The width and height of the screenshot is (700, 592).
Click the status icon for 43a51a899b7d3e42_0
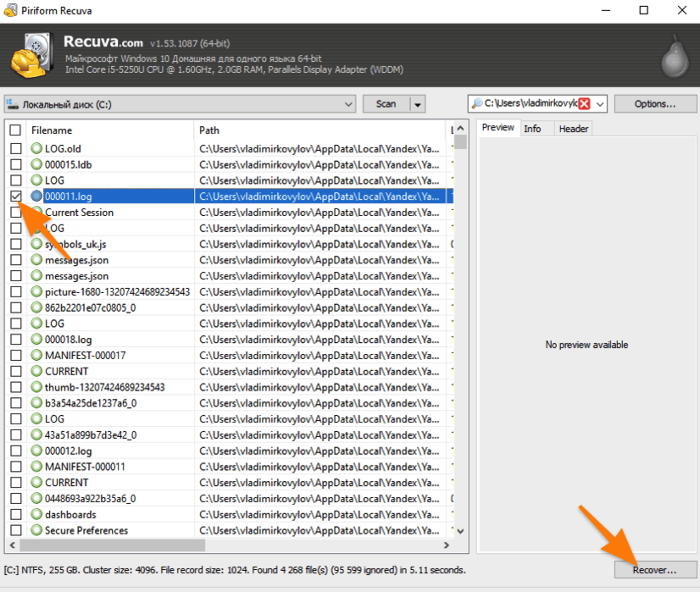click(x=36, y=434)
